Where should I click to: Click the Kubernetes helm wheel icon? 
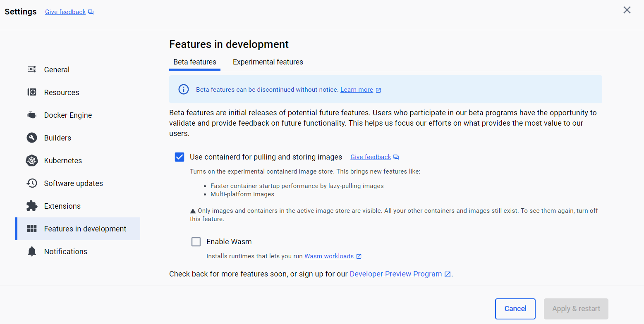pyautogui.click(x=32, y=160)
